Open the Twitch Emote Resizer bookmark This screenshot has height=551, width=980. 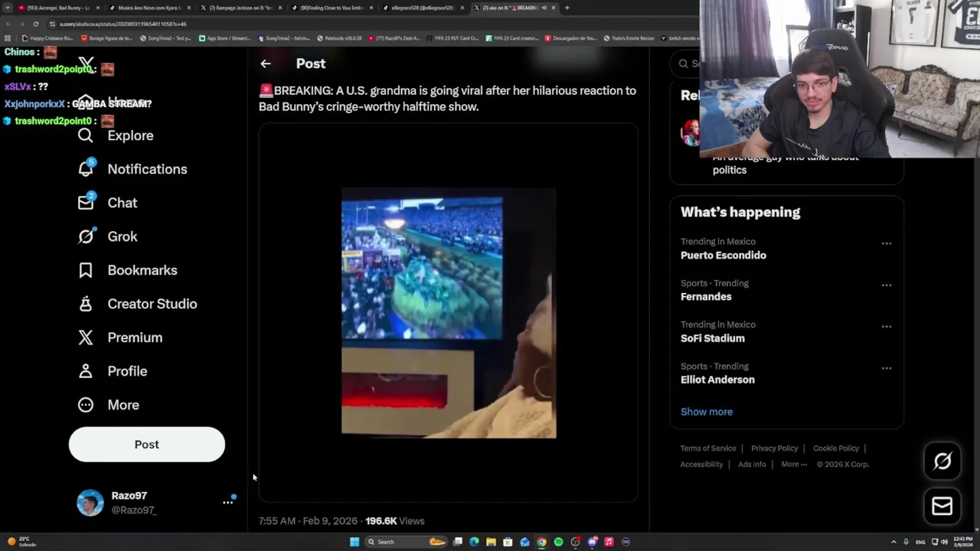coord(629,38)
